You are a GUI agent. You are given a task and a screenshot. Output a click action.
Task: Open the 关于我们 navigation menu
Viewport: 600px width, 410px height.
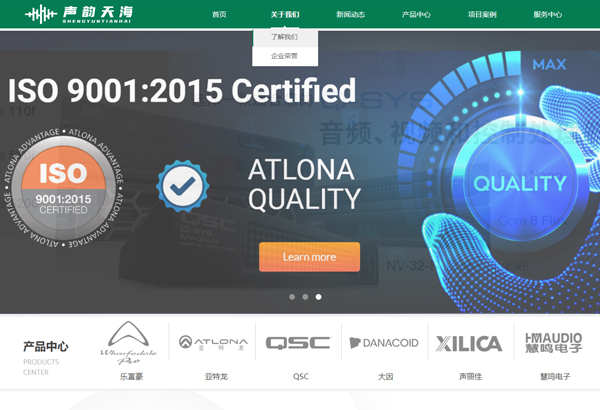click(x=285, y=15)
